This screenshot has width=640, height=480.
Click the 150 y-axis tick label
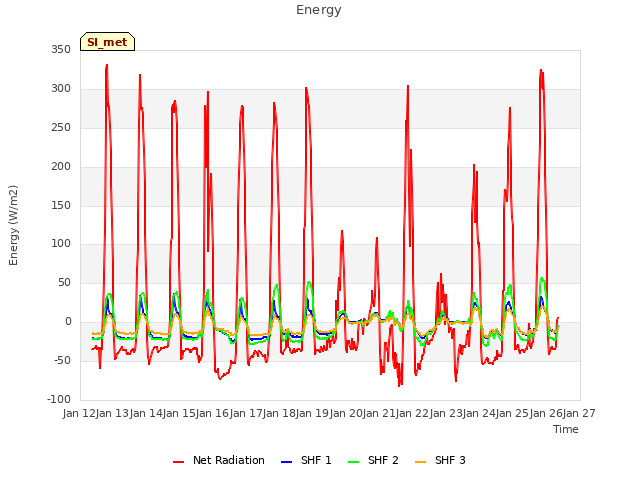pos(61,205)
